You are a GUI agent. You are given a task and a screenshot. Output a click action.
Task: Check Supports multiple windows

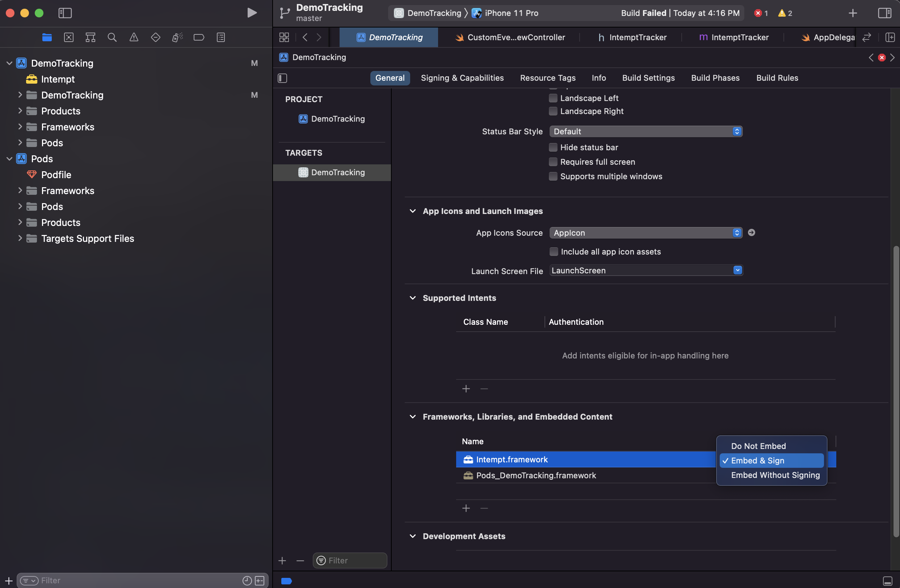pos(553,176)
